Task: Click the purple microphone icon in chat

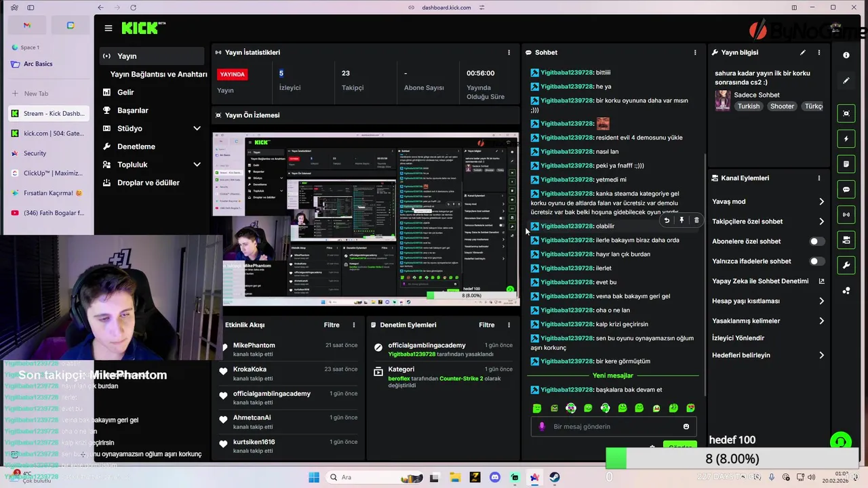Action: 542,427
